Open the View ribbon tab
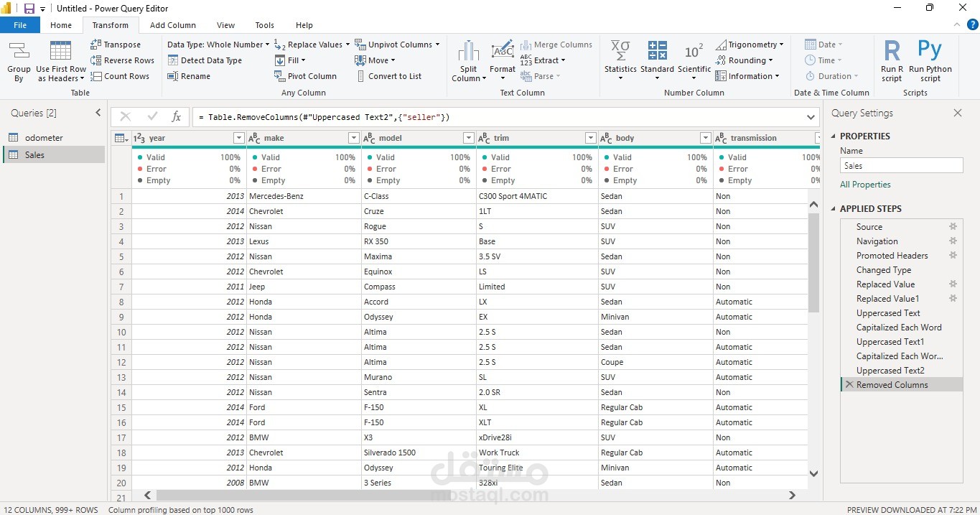980x515 pixels. point(225,25)
